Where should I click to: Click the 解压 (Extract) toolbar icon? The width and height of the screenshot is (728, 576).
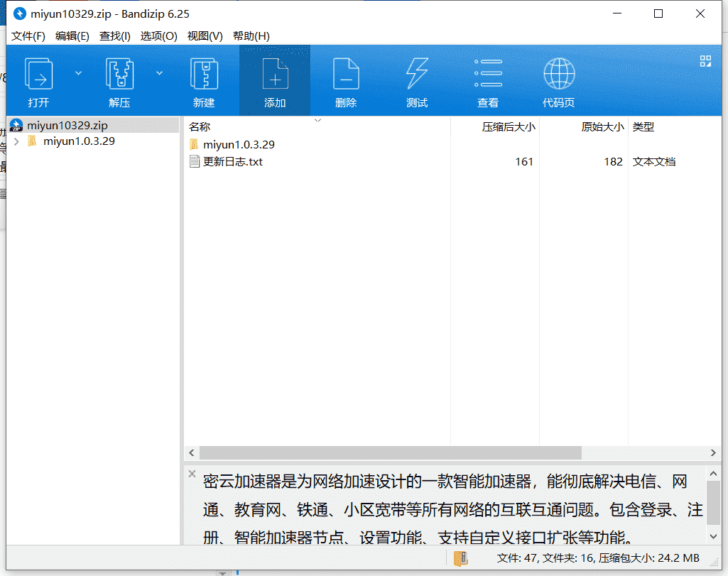(120, 73)
